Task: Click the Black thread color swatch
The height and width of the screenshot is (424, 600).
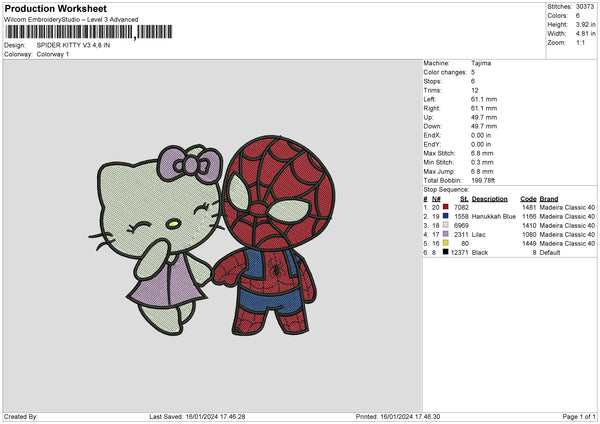Action: [445, 252]
